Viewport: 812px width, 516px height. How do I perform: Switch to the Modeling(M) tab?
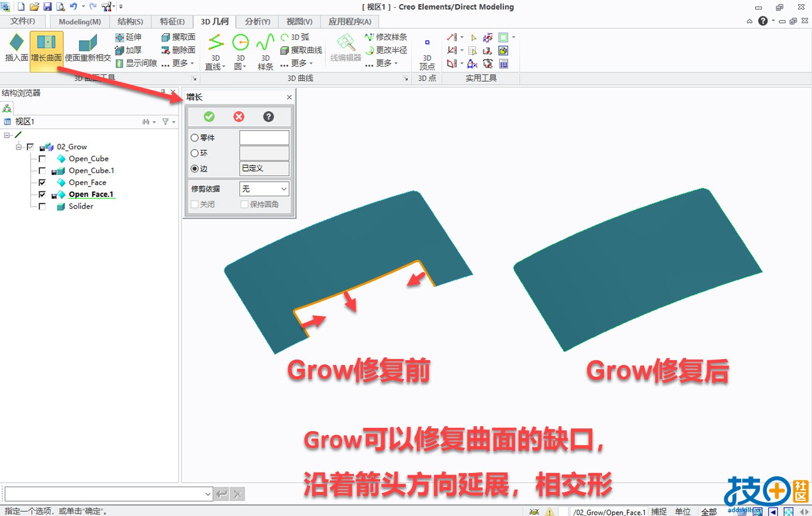coord(79,21)
